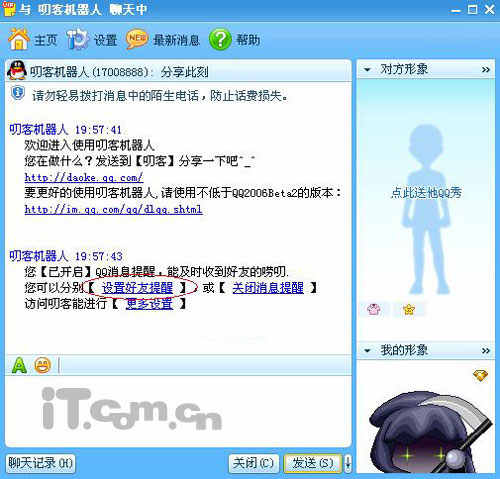
Task: Click the 叨客机器人 sender name at 19:57:41
Action: (x=39, y=129)
